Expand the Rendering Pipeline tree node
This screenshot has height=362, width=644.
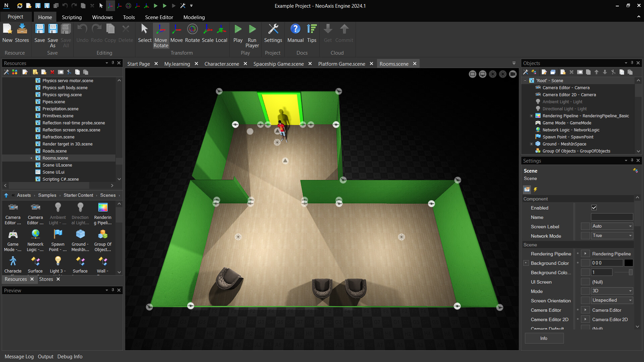click(531, 116)
